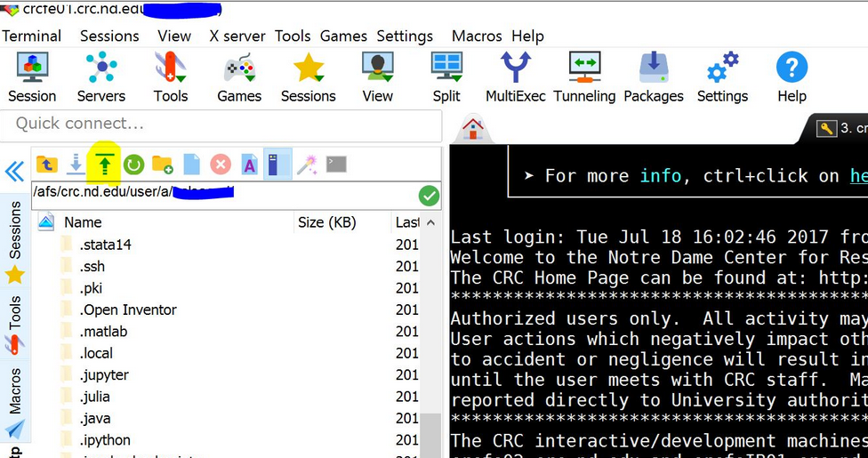Open the X server menu
The image size is (868, 458).
click(x=237, y=36)
